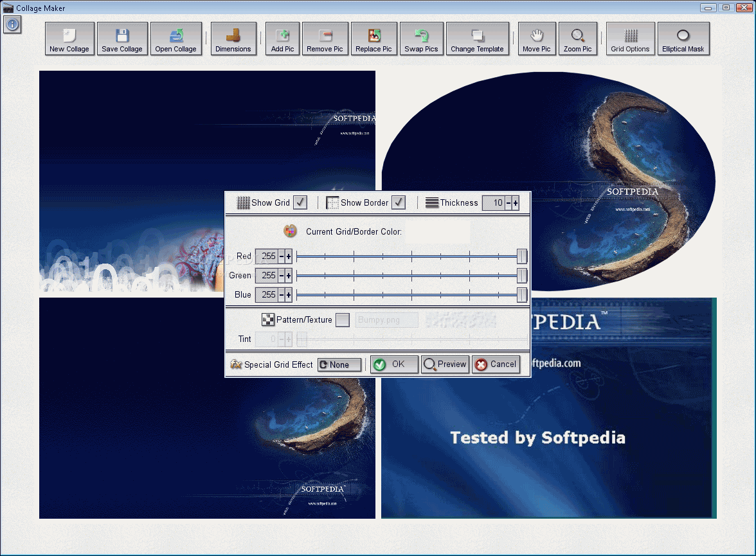Select the Replace Pic tool
Screen dimensions: 756x556
373,39
